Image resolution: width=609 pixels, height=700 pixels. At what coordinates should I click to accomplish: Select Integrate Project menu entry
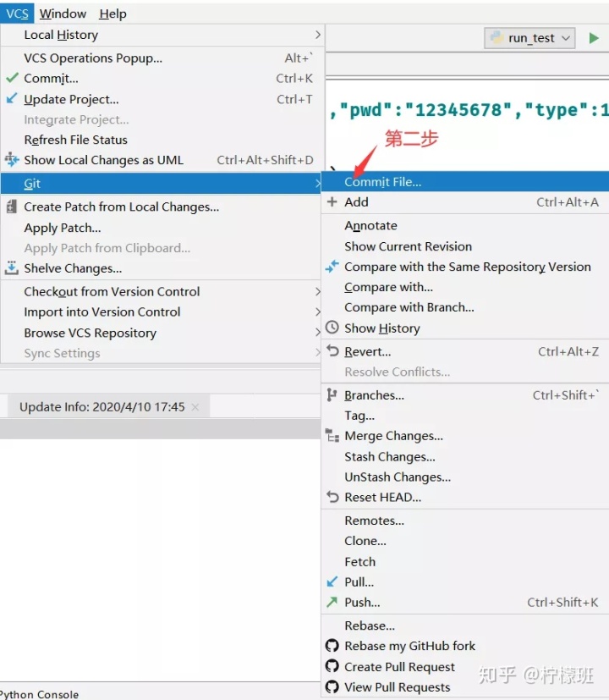pos(161,119)
